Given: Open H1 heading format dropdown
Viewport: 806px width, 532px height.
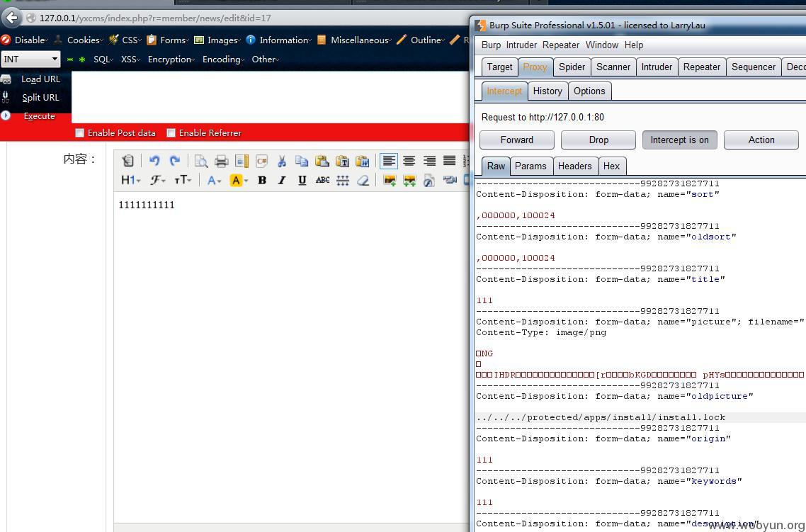Looking at the screenshot, I should pyautogui.click(x=130, y=180).
